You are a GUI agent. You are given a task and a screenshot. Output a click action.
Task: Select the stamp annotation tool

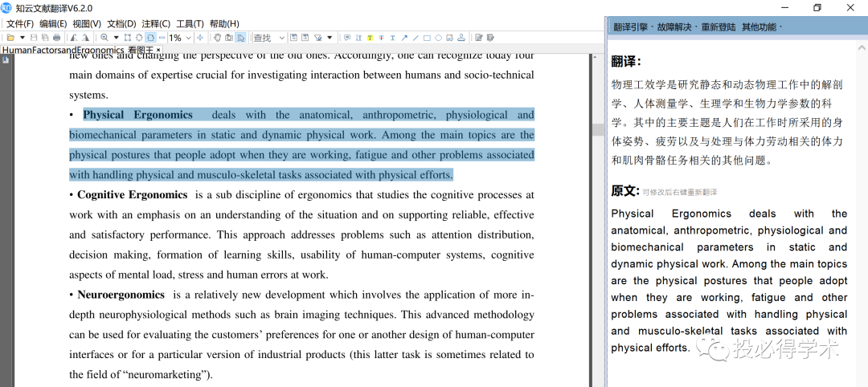click(x=461, y=38)
